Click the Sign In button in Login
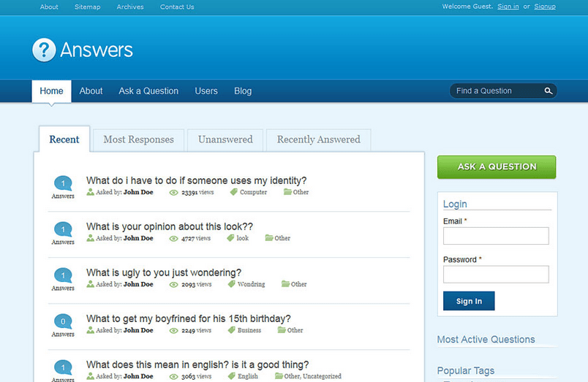Viewport: 588px width, 382px height. 469,301
